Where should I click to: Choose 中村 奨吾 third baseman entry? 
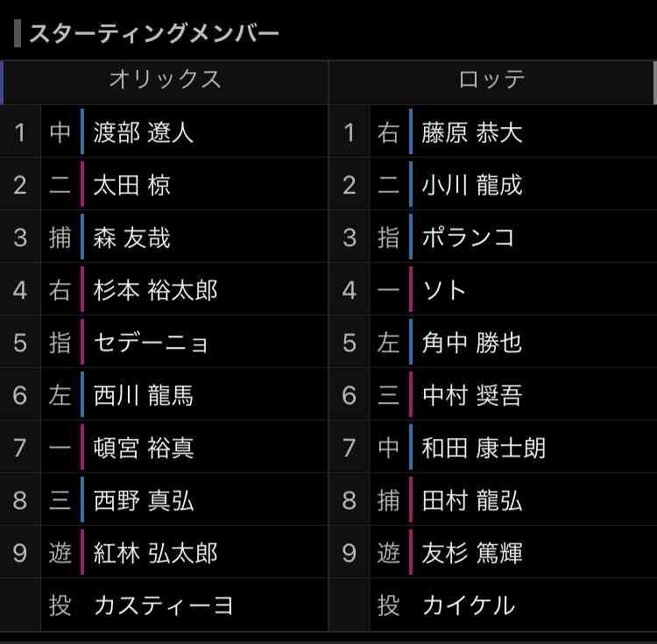click(472, 395)
